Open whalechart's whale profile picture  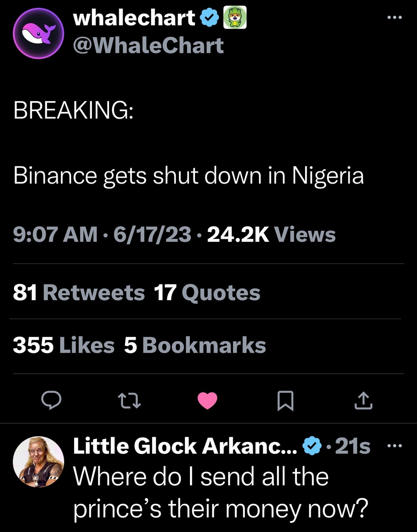pos(38,34)
